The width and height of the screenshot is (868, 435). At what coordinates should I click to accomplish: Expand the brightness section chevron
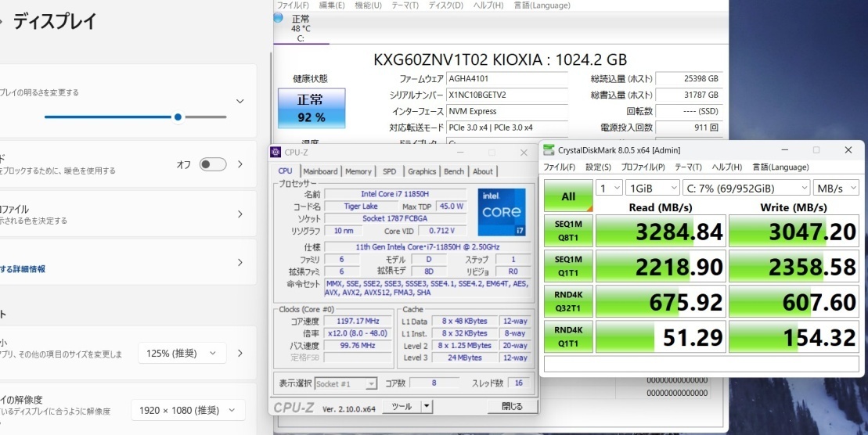pos(240,101)
